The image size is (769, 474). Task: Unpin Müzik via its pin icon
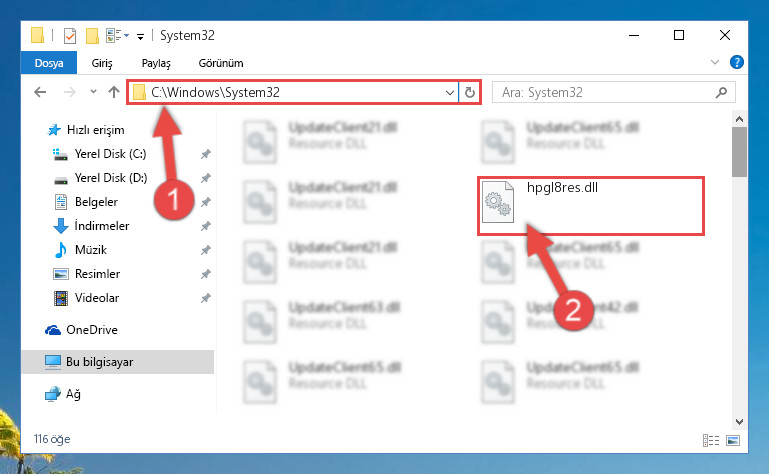(x=205, y=250)
